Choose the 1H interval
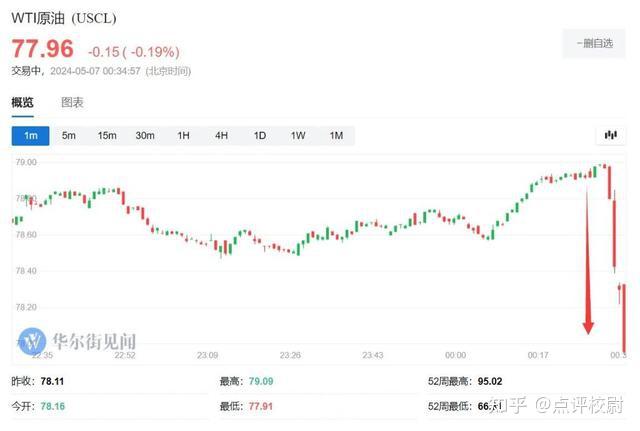Image resolution: width=640 pixels, height=431 pixels. click(183, 136)
